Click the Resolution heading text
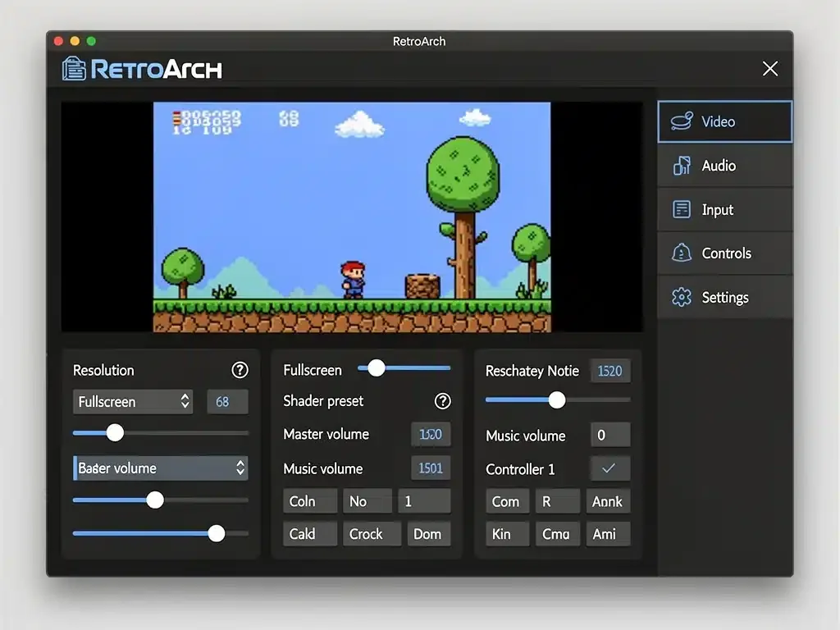 click(103, 370)
